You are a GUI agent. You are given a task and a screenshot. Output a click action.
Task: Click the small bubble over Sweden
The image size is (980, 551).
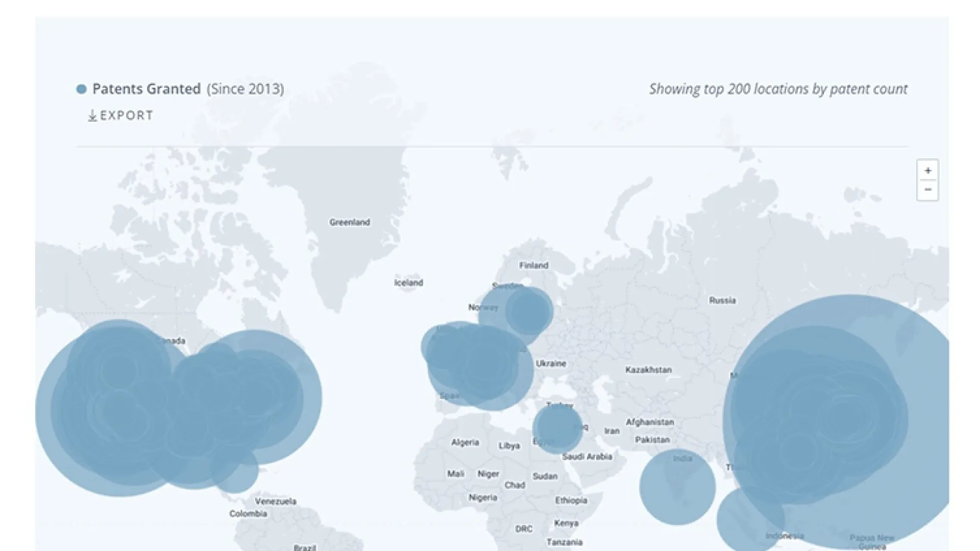coord(530,311)
